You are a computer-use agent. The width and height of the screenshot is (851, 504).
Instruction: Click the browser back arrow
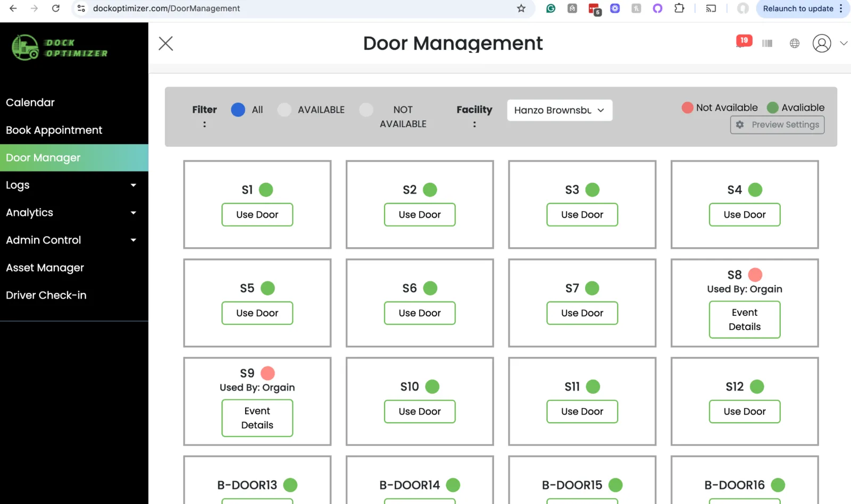pyautogui.click(x=13, y=9)
